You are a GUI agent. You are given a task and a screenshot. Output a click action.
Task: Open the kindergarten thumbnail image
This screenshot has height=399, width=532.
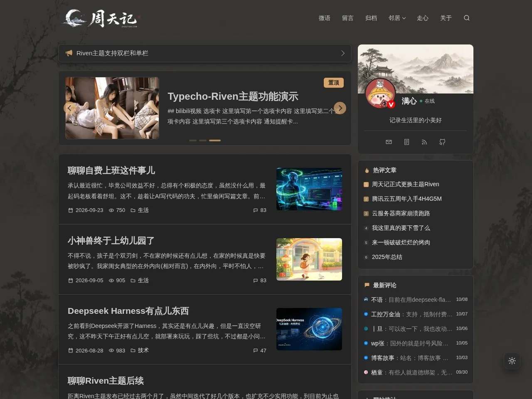pyautogui.click(x=309, y=259)
